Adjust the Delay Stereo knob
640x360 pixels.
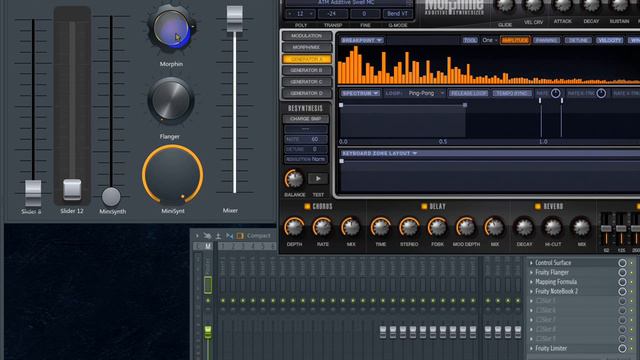(x=409, y=228)
